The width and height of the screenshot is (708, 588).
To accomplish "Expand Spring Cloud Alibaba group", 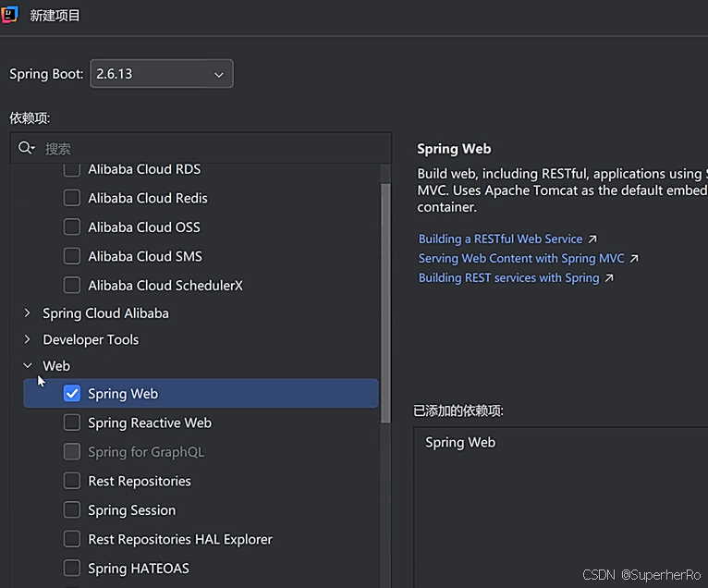I will 28,313.
